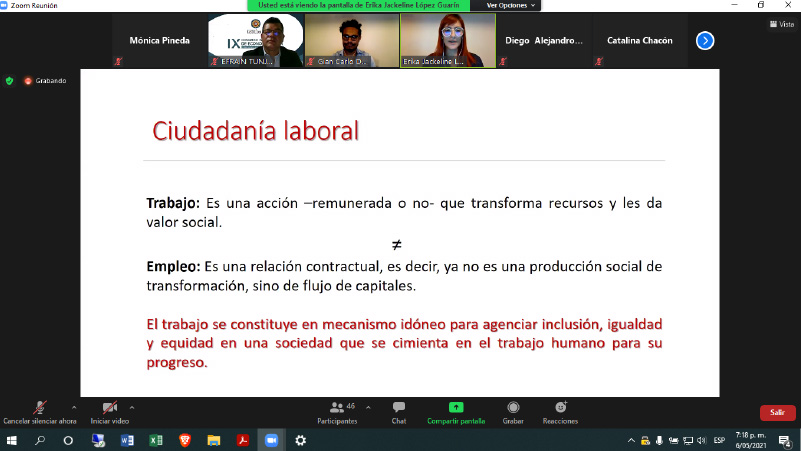801x451 pixels.
Task: Click bold word Empleo: on slide
Action: click(173, 267)
